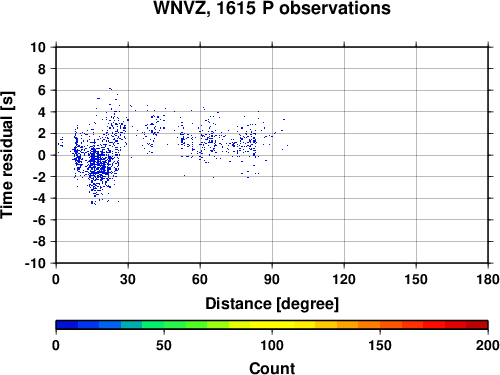
Task: Pick the orange segment near 150 on colorbar
Action: (x=380, y=325)
